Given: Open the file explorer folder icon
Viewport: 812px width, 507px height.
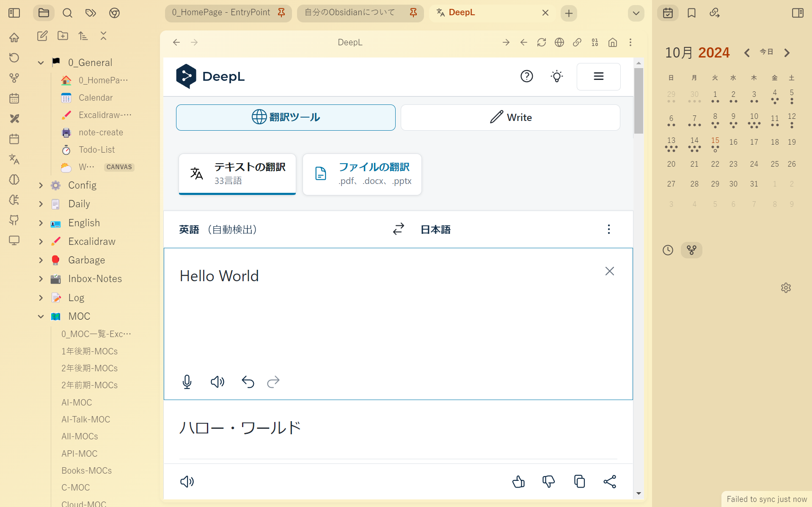Looking at the screenshot, I should click(44, 13).
